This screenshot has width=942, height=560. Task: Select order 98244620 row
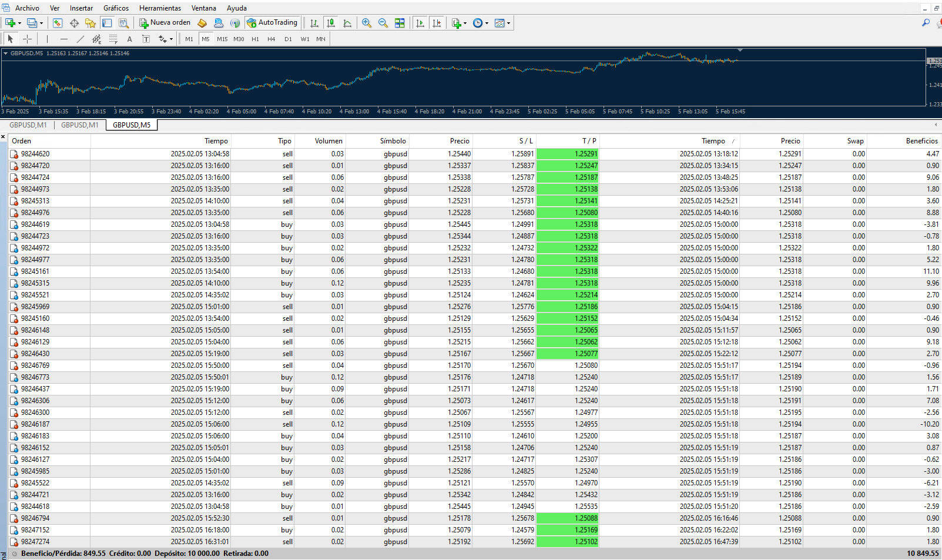click(35, 154)
